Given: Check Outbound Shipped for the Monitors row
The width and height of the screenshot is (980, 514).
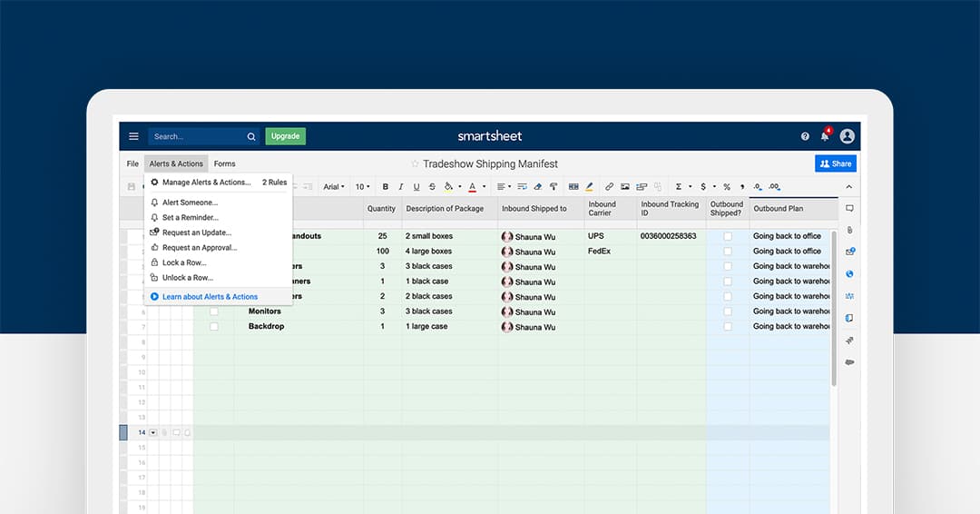Looking at the screenshot, I should tap(728, 311).
